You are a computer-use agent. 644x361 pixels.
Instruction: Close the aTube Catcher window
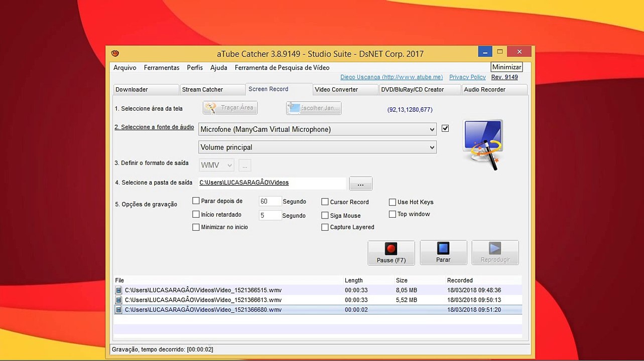pyautogui.click(x=519, y=51)
